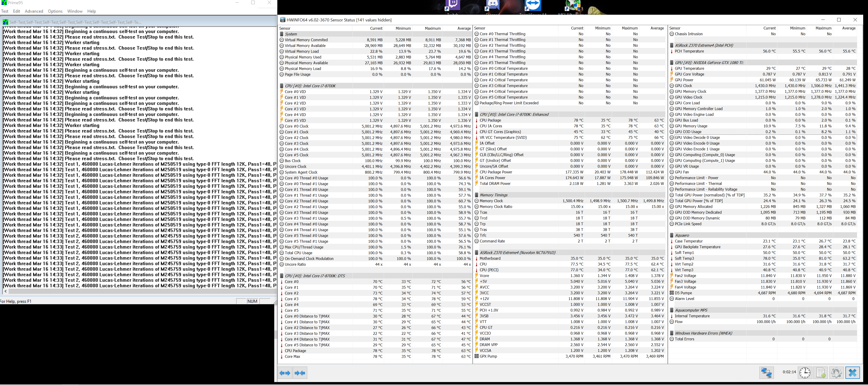The height and width of the screenshot is (385, 868).
Task: Open the Window menu in Prime95
Action: [x=75, y=11]
